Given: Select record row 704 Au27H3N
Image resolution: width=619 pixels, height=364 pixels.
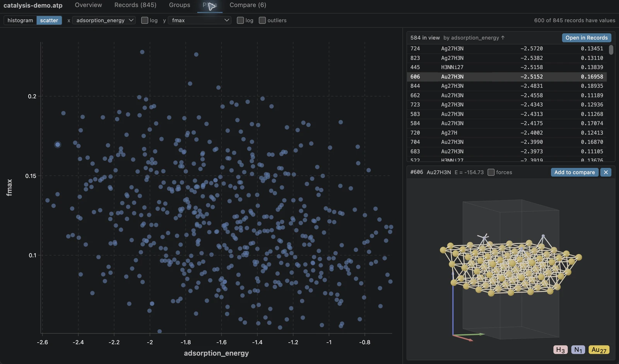Looking at the screenshot, I should pos(507,142).
